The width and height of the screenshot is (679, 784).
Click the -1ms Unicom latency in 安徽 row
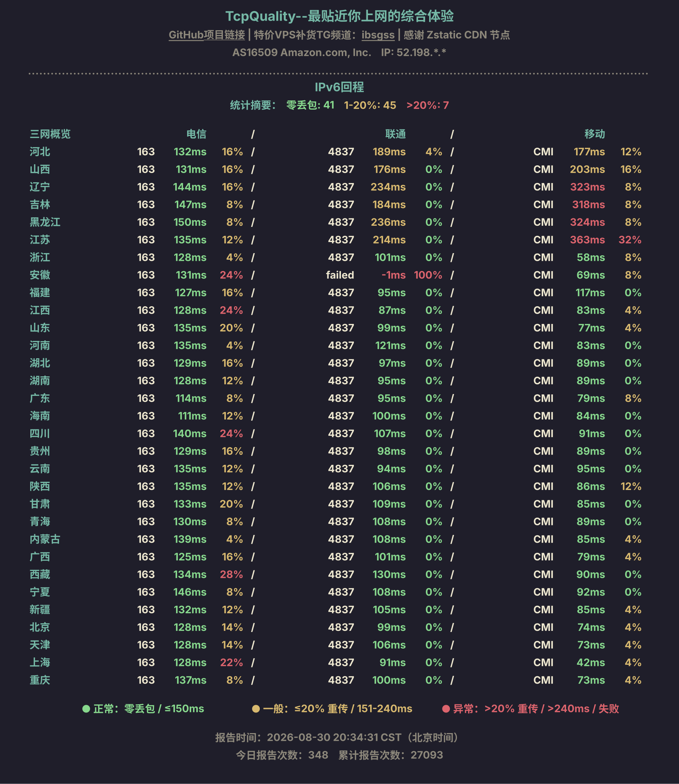pos(393,275)
